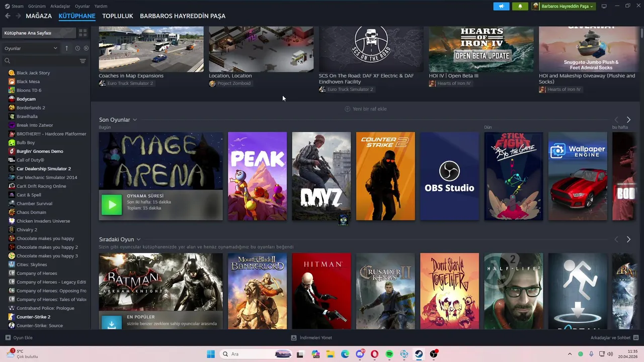Go forward with the navigation arrow
Image resolution: width=644 pixels, height=362 pixels.
18,16
